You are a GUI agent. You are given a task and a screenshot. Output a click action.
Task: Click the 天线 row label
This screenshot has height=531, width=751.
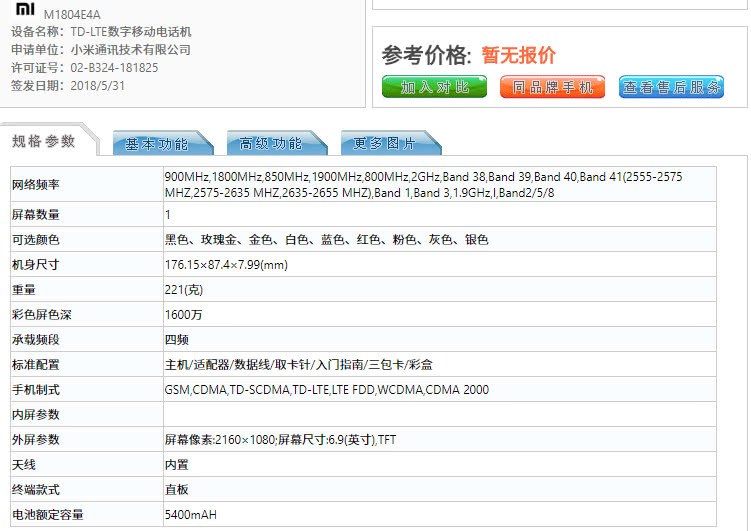click(x=23, y=464)
